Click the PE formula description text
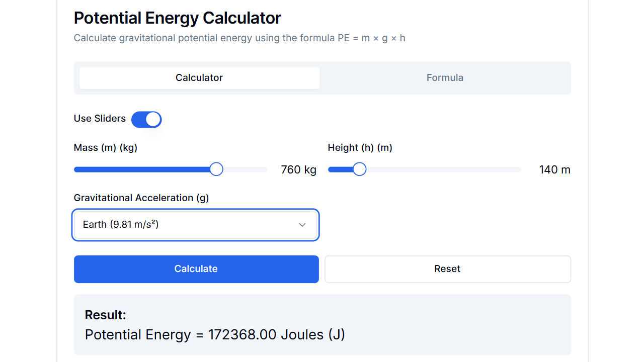This screenshot has height=362, width=644. pyautogui.click(x=239, y=38)
